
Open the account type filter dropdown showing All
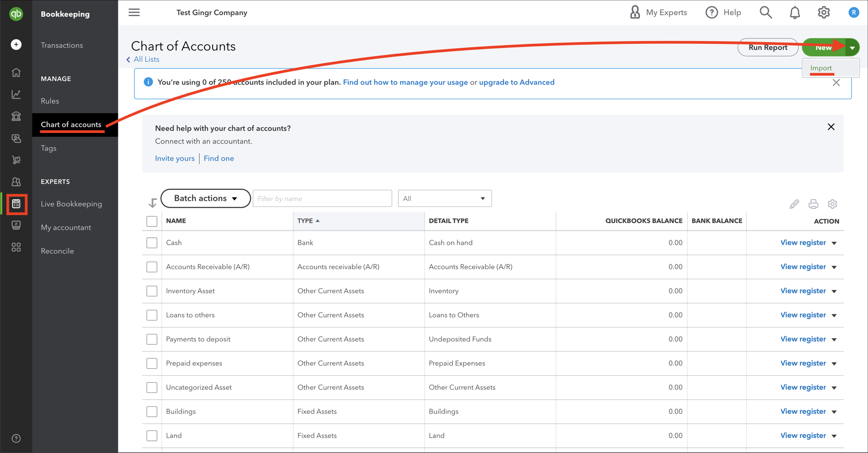tap(444, 198)
